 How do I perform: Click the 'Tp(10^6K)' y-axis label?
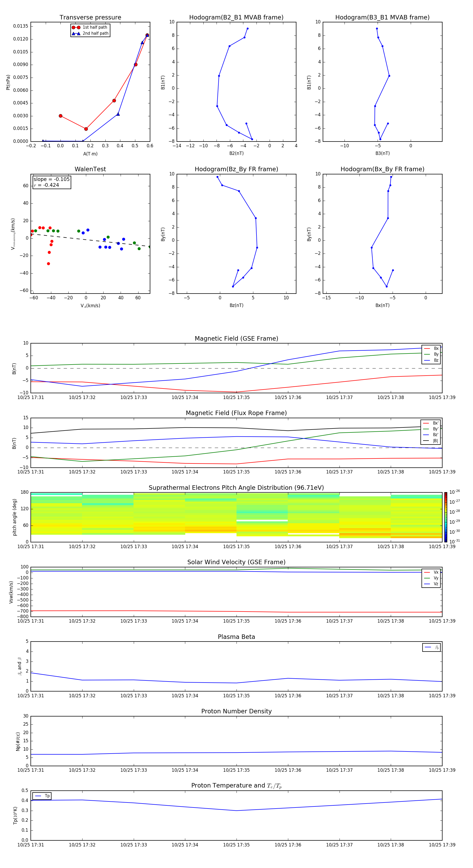point(15,815)
